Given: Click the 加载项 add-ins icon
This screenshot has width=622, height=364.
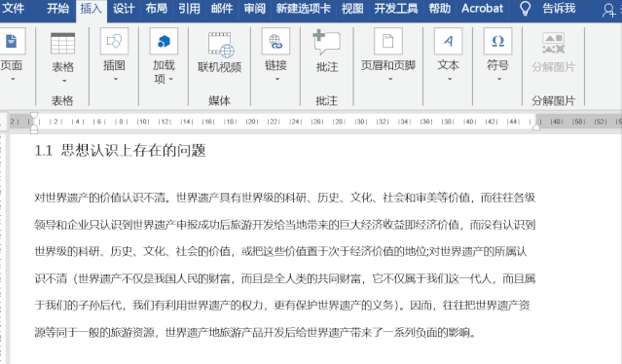Looking at the screenshot, I should coord(164,41).
